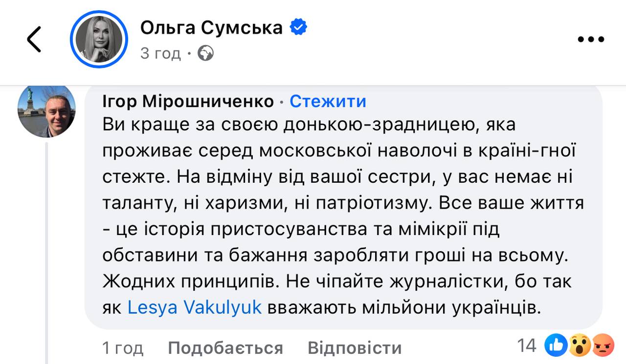The height and width of the screenshot is (364, 626).
Task: Open the Ольга Сумська profile name
Action: point(211,27)
